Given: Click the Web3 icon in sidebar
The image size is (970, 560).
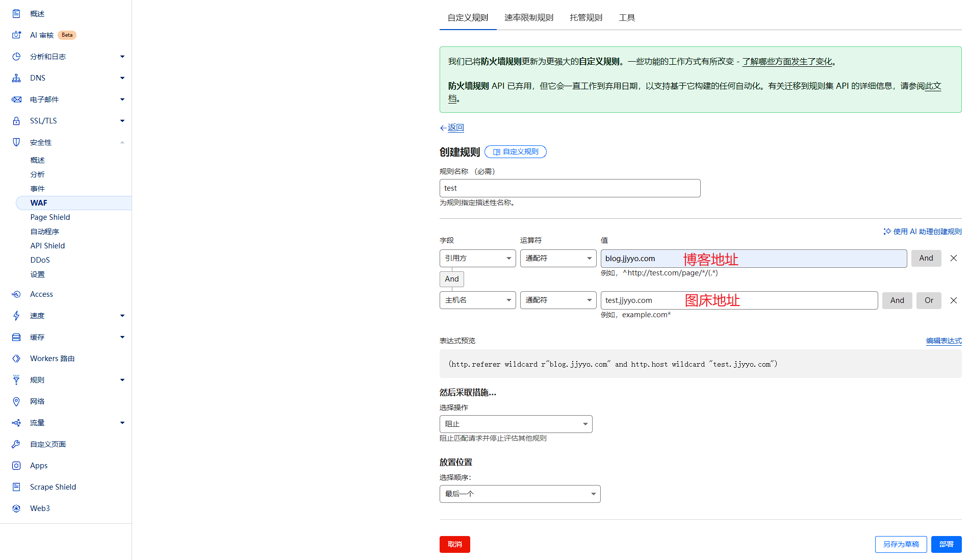Looking at the screenshot, I should point(16,508).
